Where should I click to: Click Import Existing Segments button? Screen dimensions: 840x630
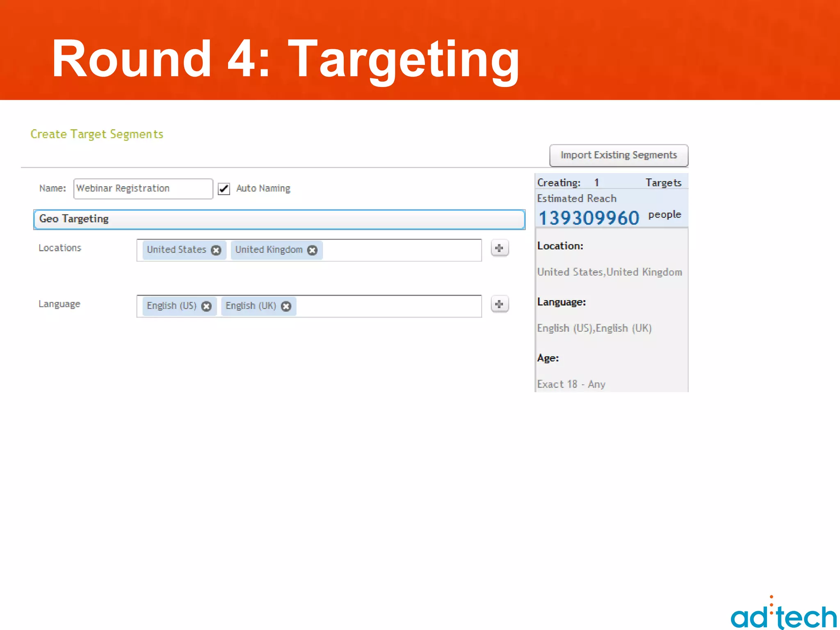(x=619, y=155)
